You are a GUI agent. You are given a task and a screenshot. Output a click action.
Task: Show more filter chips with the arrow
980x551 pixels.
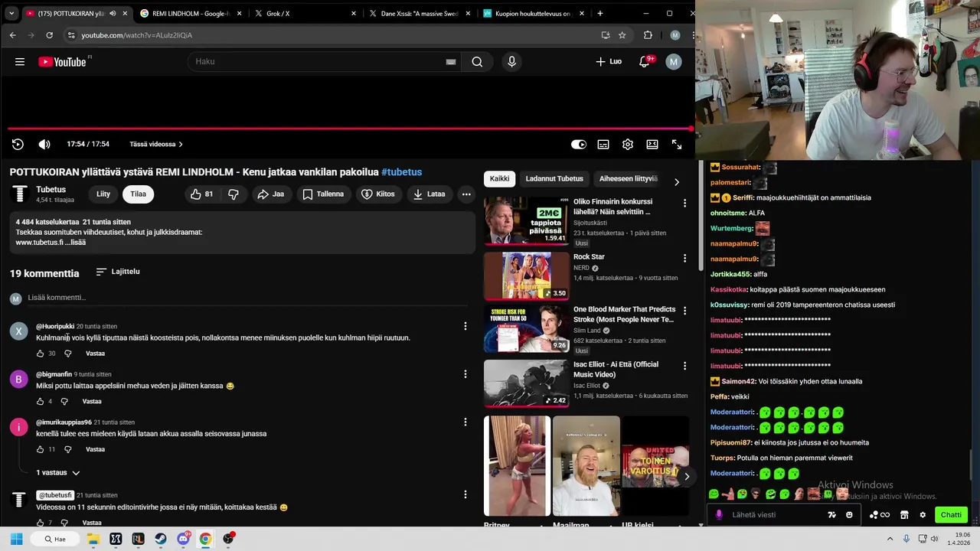click(x=676, y=182)
